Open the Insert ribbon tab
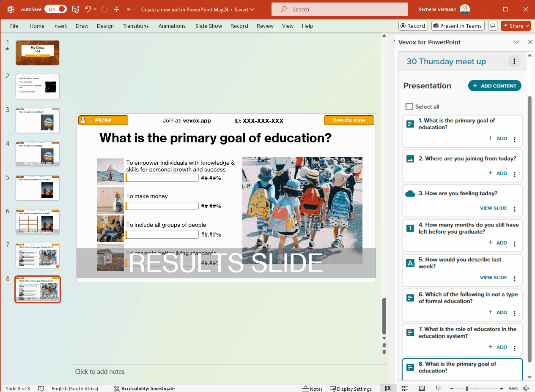The height and width of the screenshot is (392, 535). 60,26
